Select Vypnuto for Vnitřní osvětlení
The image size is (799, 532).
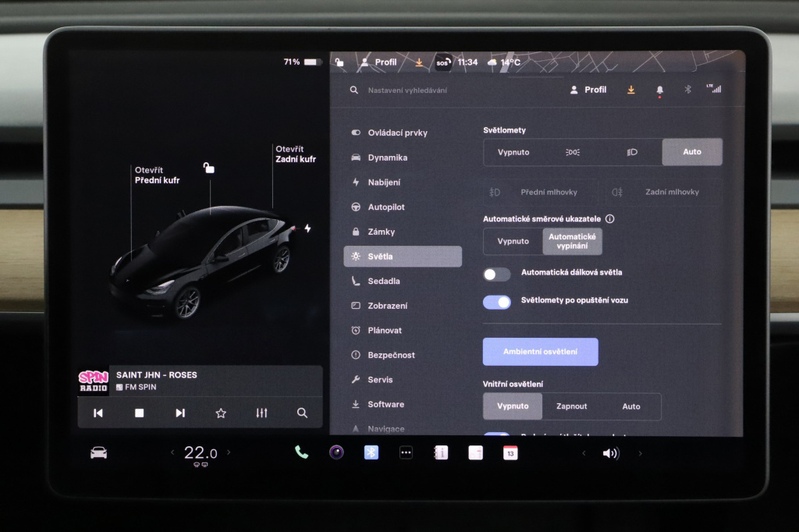(x=512, y=406)
